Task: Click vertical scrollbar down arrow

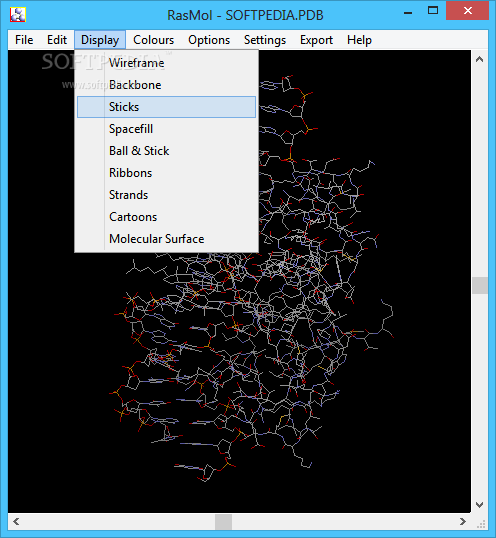Action: tap(480, 504)
